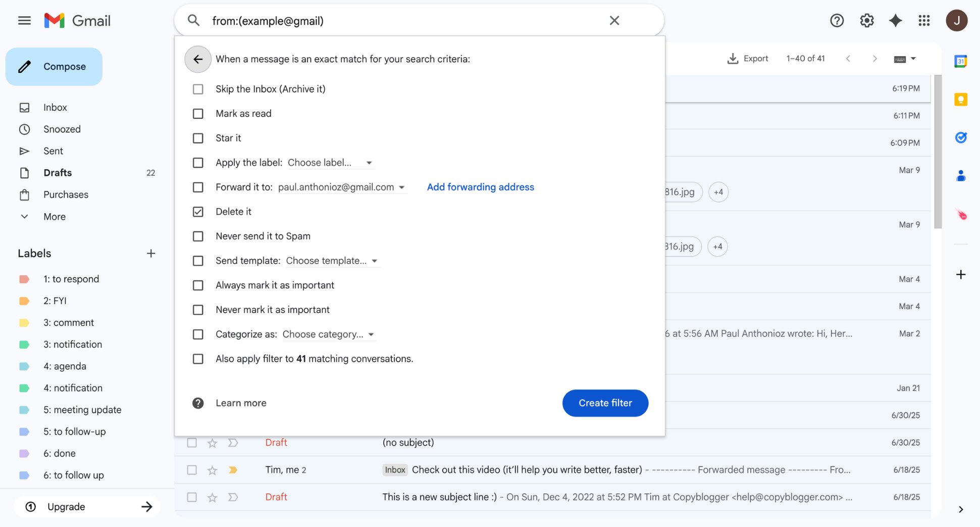Clear the search box with the X
The height and width of the screenshot is (527, 980).
tap(614, 20)
